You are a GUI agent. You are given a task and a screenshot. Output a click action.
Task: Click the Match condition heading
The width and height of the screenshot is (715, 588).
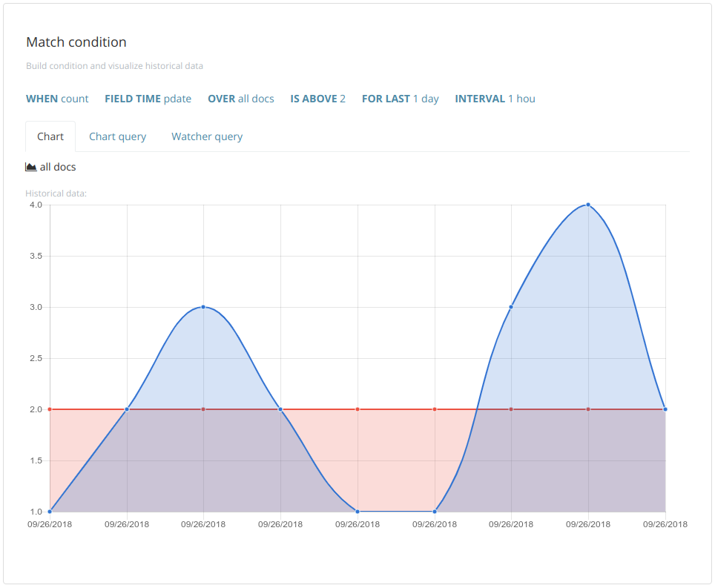point(76,42)
